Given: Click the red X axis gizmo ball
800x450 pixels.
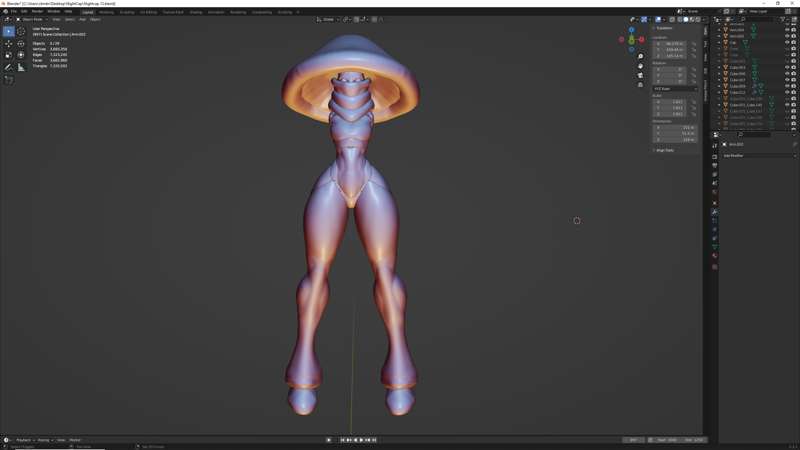Looking at the screenshot, I should pos(641,39).
